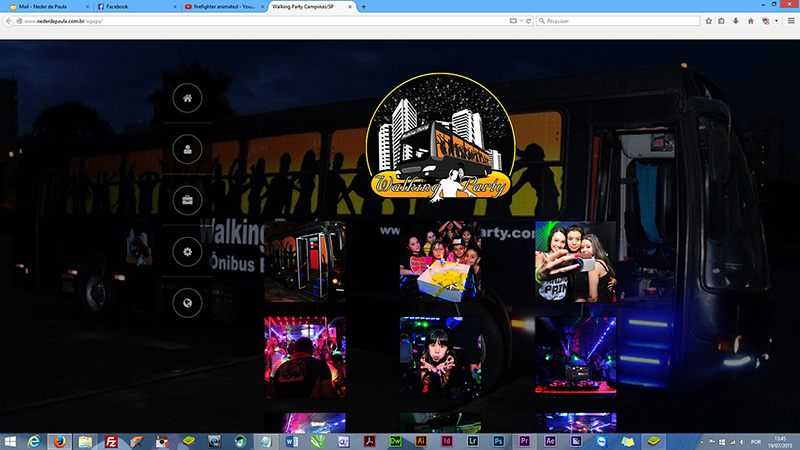Go to Firefox home page icon
Image resolution: width=800 pixels, height=450 pixels.
pos(751,21)
